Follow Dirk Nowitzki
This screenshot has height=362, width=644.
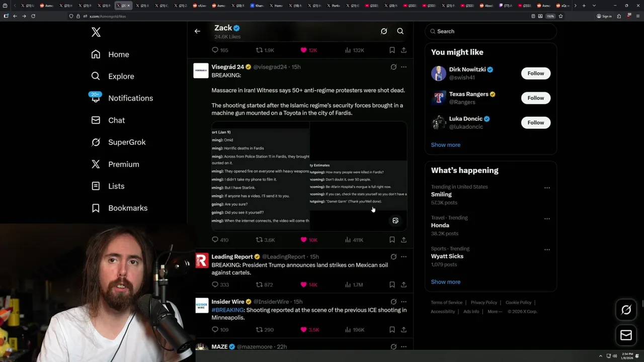[536, 73]
